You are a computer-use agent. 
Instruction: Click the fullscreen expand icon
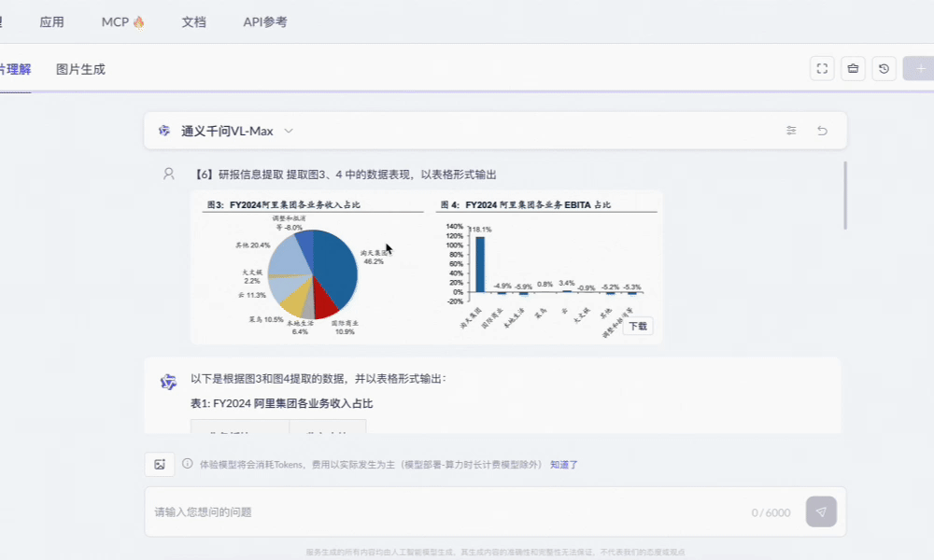(822, 68)
